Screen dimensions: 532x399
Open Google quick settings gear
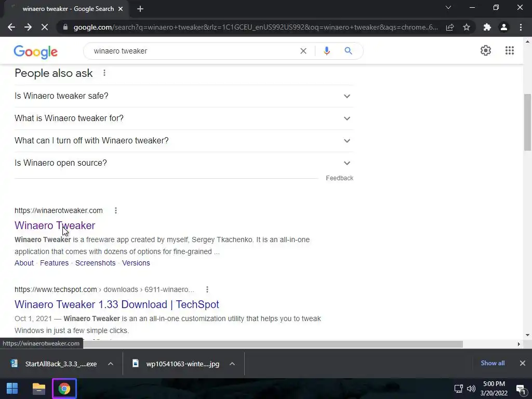tap(486, 50)
